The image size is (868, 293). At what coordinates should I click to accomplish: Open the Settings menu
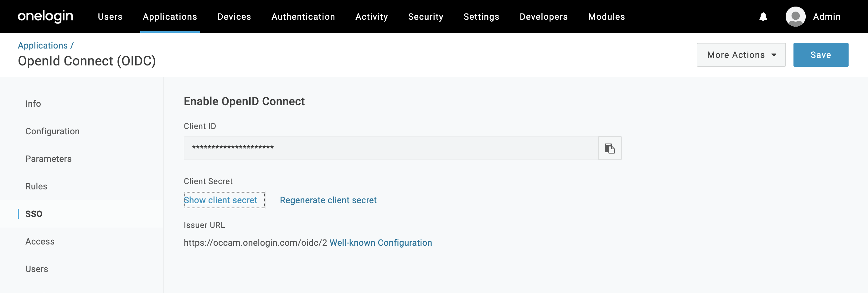tap(481, 17)
